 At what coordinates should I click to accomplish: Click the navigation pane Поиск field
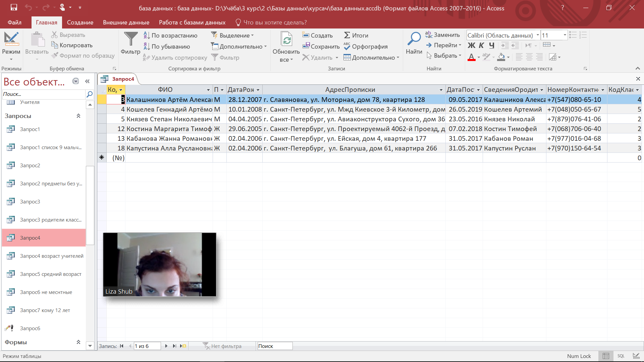pyautogui.click(x=44, y=94)
